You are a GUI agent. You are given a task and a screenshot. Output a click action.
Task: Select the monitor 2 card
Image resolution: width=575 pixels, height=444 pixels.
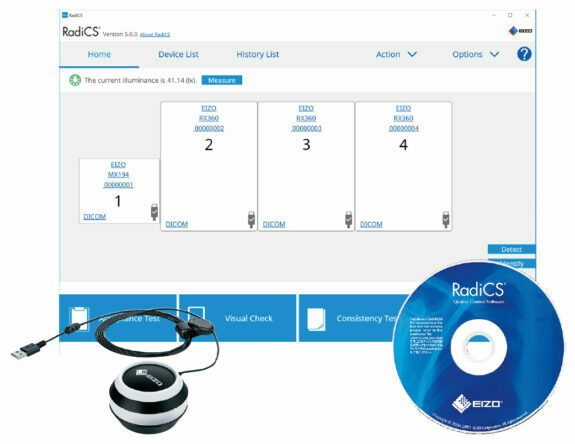click(209, 166)
